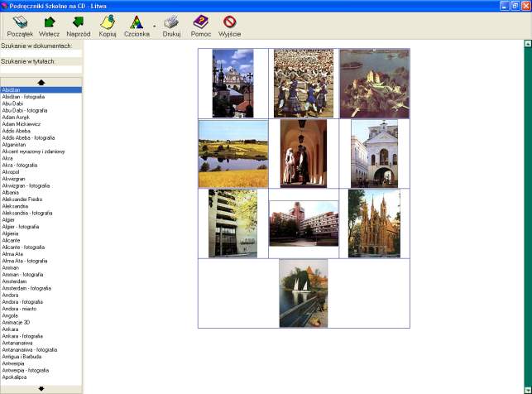
Task: Go back with the Wstecz arrow
Action: pyautogui.click(x=49, y=25)
